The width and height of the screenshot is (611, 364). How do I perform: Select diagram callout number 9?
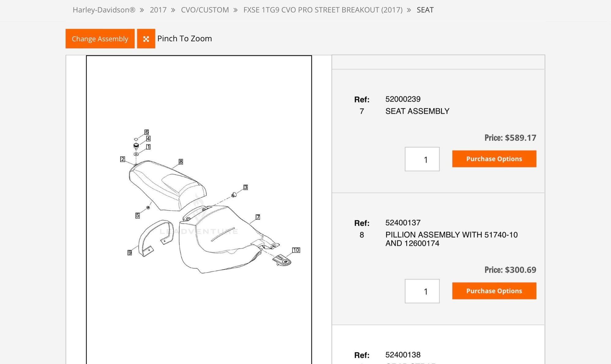pos(130,253)
